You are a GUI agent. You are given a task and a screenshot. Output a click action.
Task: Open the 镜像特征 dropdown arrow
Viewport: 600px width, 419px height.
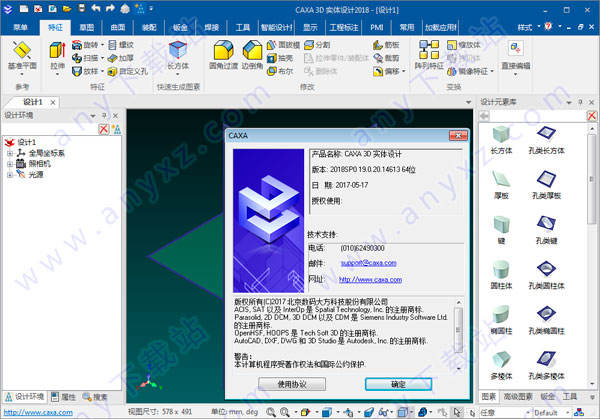point(492,71)
